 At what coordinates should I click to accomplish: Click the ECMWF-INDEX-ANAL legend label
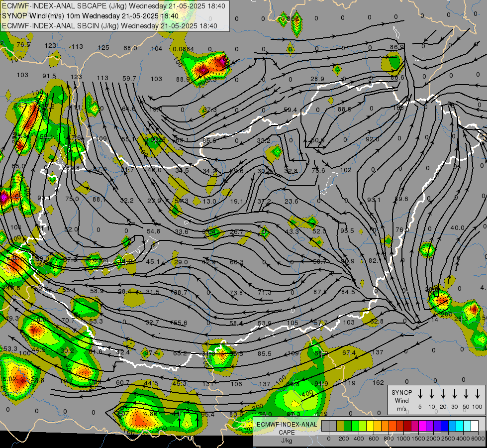287,425
